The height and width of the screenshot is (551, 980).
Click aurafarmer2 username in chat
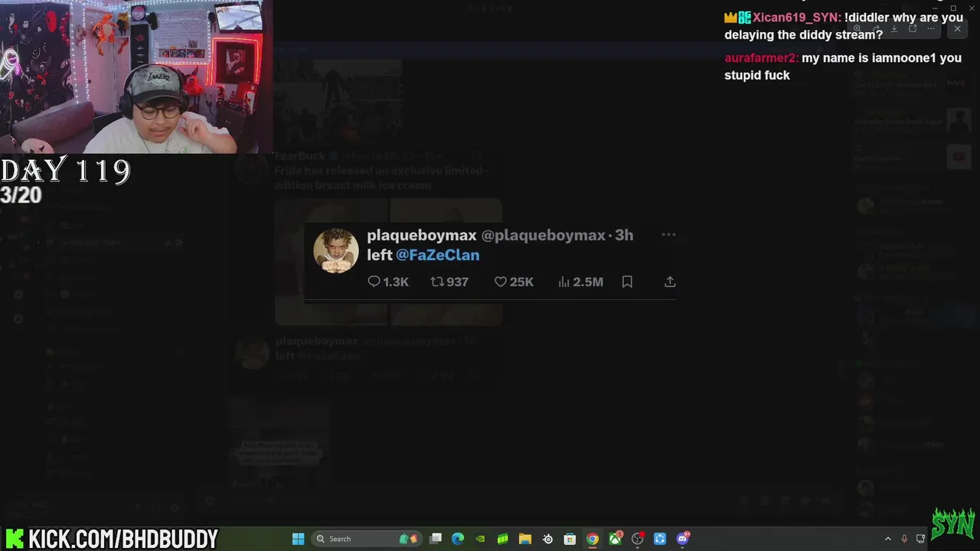tap(761, 58)
